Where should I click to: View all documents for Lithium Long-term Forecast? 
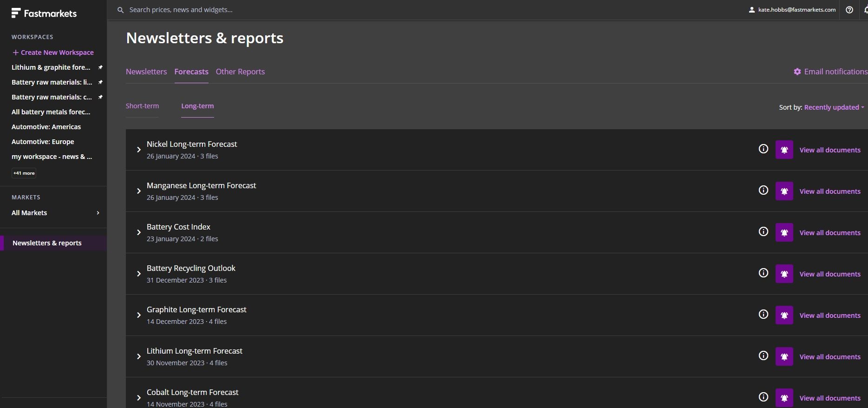pyautogui.click(x=830, y=357)
